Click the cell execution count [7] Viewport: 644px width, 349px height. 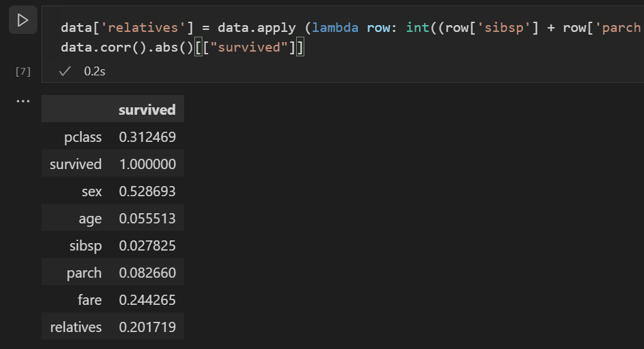tap(23, 71)
